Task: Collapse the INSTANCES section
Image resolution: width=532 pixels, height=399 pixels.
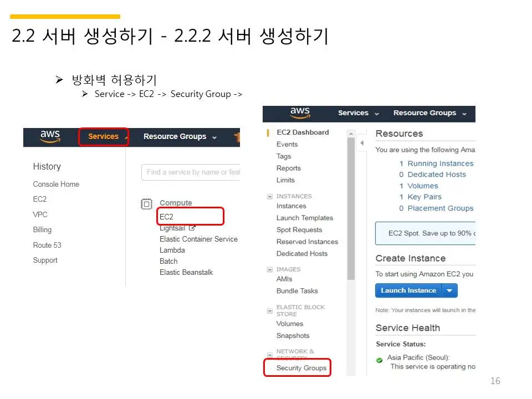Action: (270, 196)
